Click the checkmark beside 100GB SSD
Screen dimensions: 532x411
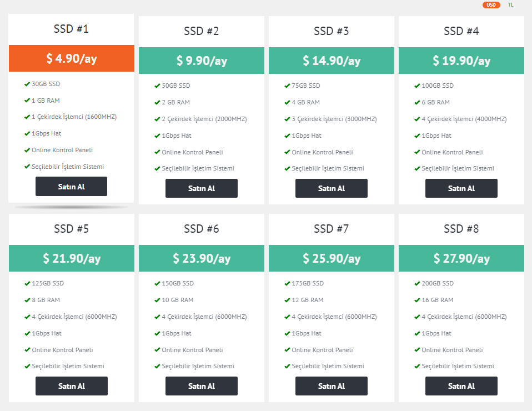coord(417,86)
